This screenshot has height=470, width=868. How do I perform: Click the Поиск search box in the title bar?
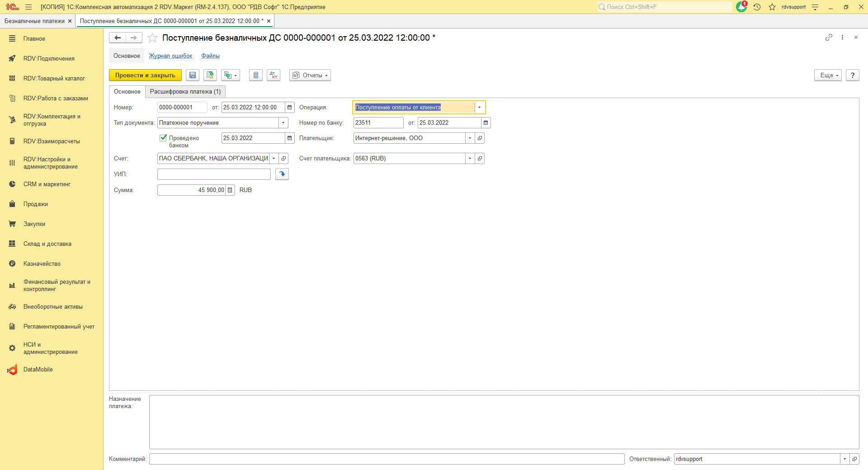point(665,7)
